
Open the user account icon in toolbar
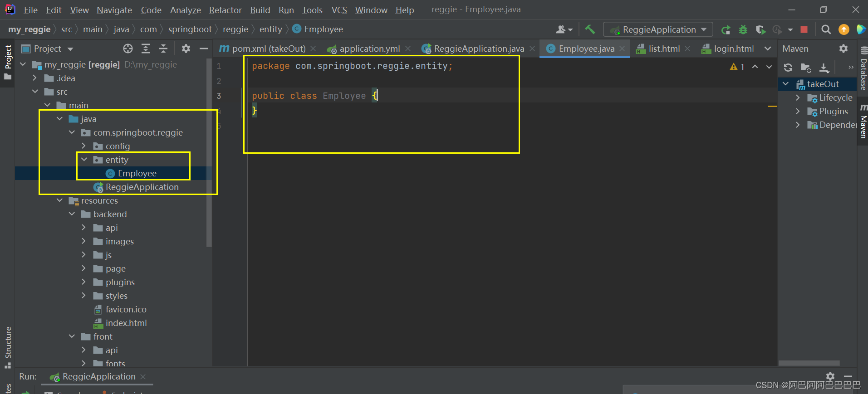tap(564, 29)
